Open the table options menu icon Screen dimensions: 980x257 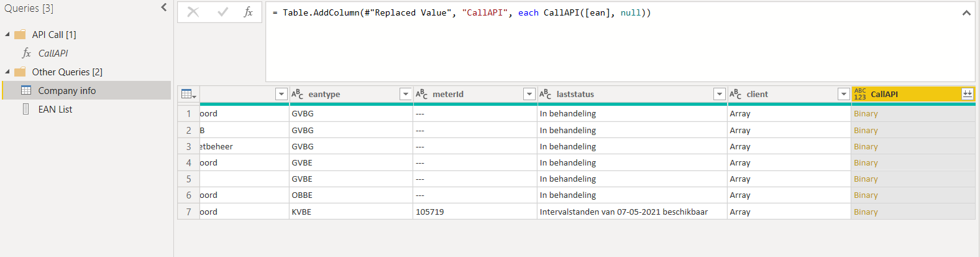point(189,94)
